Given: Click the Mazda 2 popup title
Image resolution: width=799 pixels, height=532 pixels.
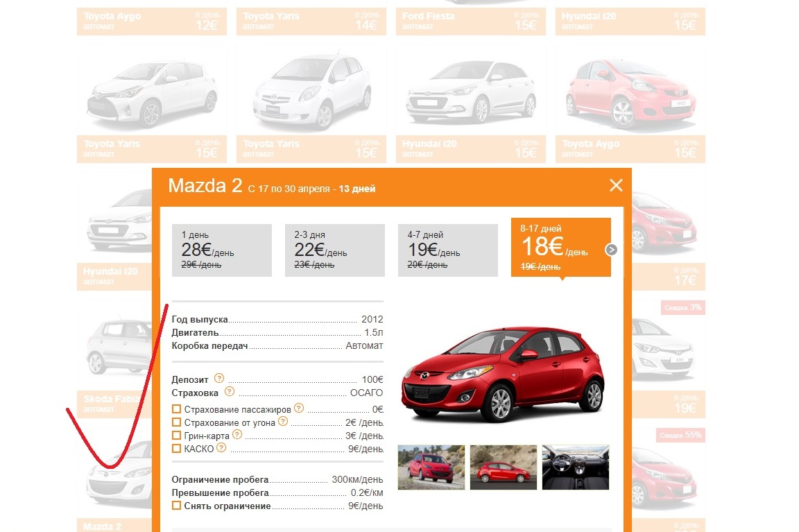Looking at the screenshot, I should click(205, 186).
